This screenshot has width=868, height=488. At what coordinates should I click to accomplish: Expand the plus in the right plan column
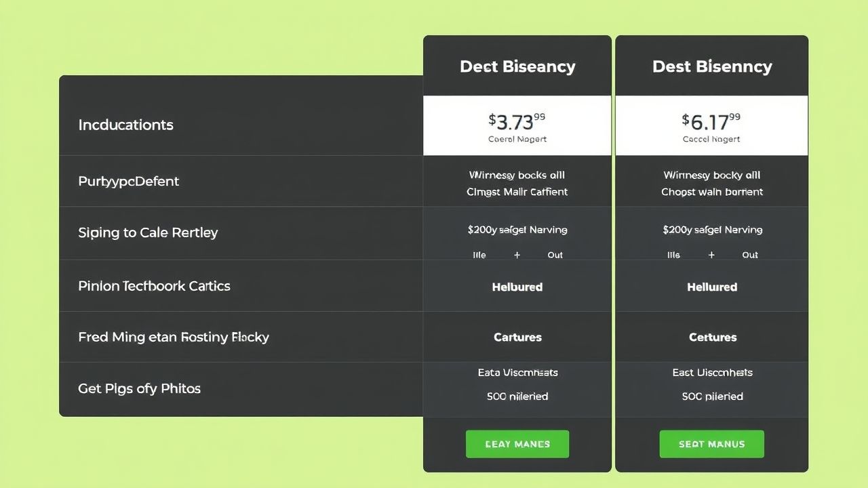pyautogui.click(x=711, y=255)
